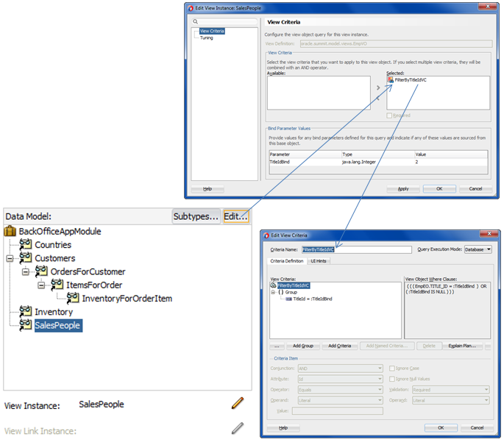
Task: Click the Customers view instance icon
Action: pyautogui.click(x=26, y=257)
